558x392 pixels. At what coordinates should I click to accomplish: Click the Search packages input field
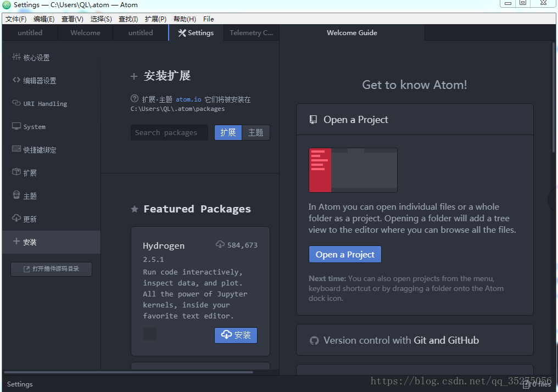pyautogui.click(x=169, y=133)
